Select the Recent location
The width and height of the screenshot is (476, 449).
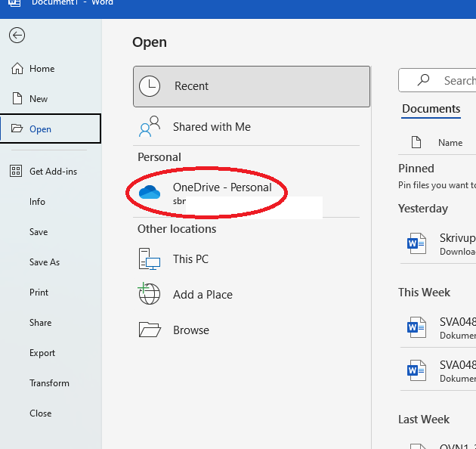coord(252,86)
